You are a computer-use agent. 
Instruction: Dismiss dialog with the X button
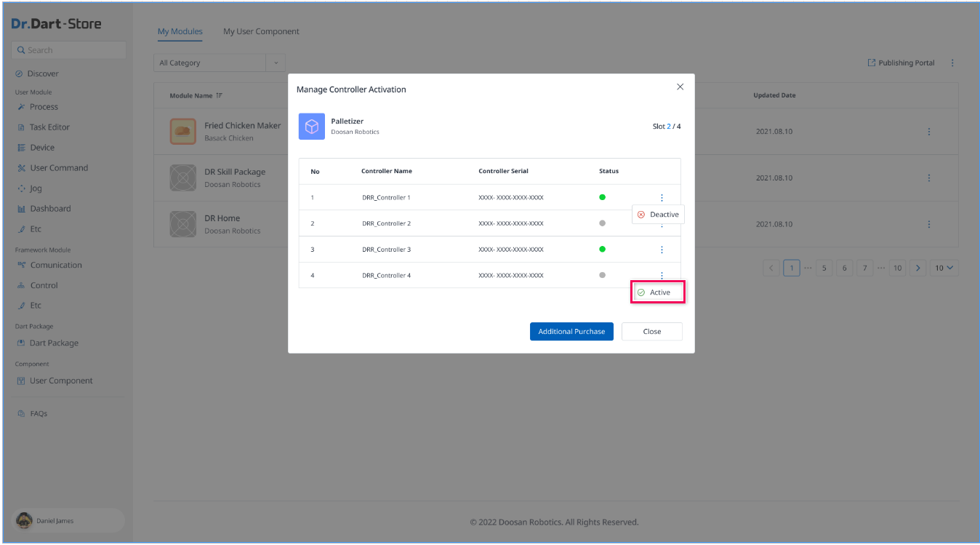pyautogui.click(x=680, y=87)
